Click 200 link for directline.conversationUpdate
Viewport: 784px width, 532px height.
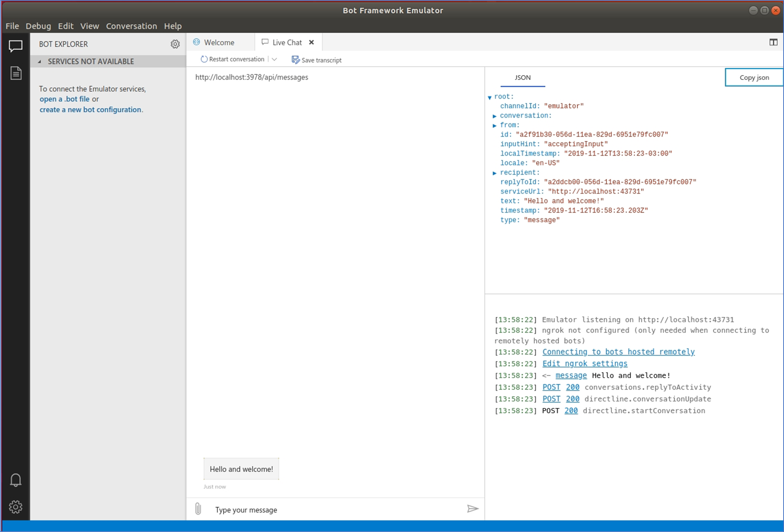pyautogui.click(x=572, y=399)
